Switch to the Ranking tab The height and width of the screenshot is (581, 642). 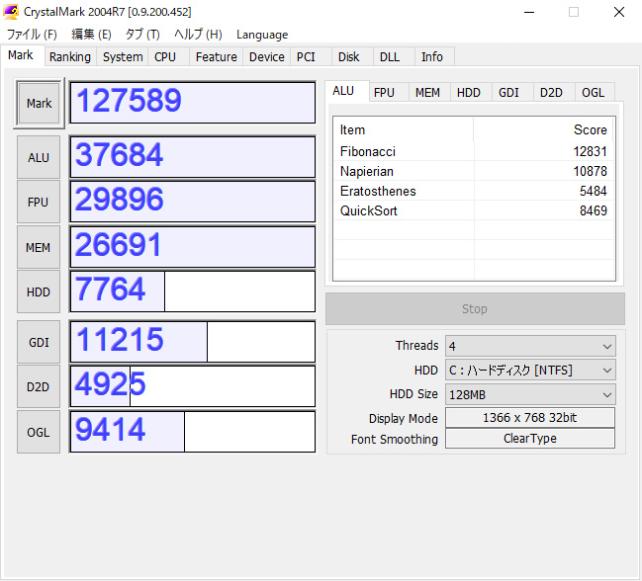[x=70, y=57]
